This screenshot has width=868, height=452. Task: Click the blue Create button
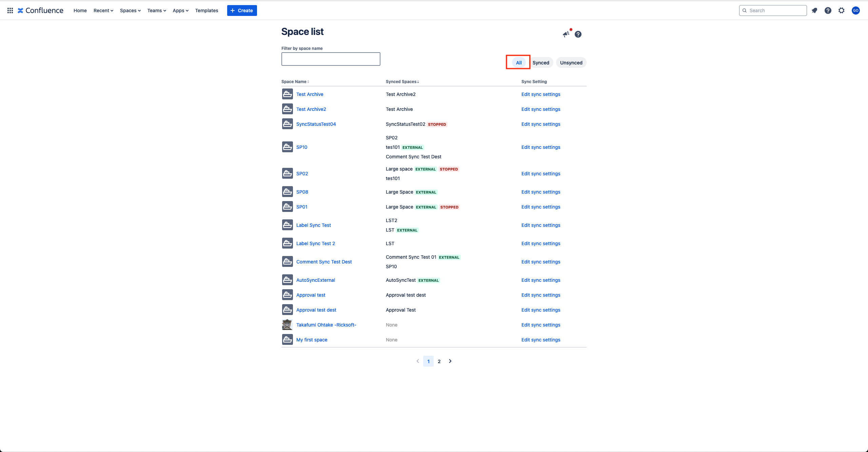[x=242, y=11]
